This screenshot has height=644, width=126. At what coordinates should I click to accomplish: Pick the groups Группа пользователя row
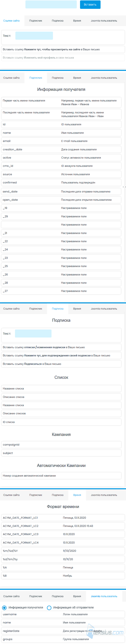(x=63, y=639)
